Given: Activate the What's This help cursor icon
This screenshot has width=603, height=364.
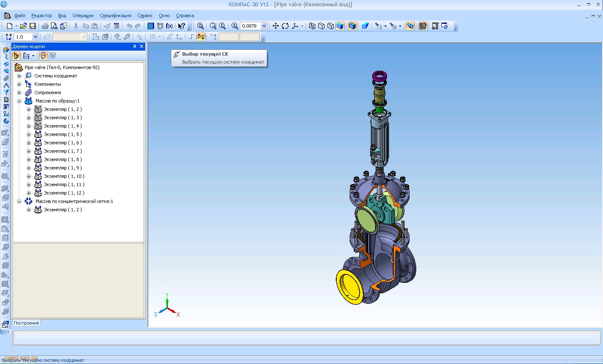Looking at the screenshot, I should [x=181, y=26].
